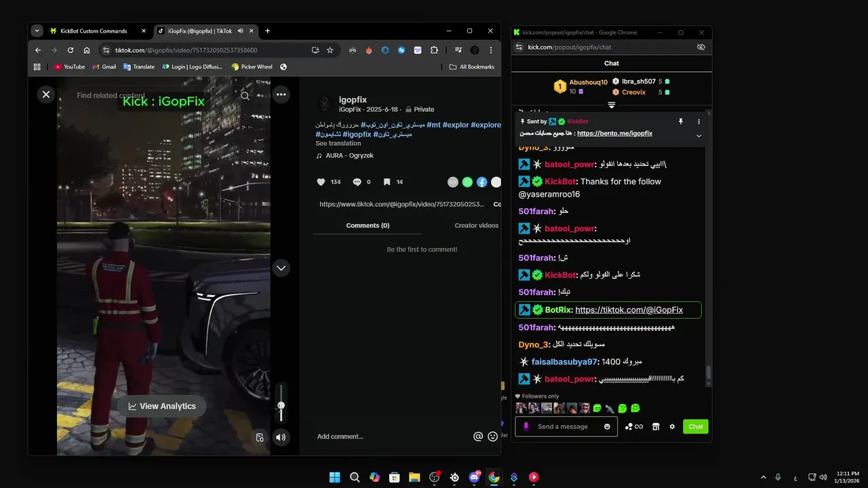
Task: Click the Add comment field
Action: pos(392,436)
